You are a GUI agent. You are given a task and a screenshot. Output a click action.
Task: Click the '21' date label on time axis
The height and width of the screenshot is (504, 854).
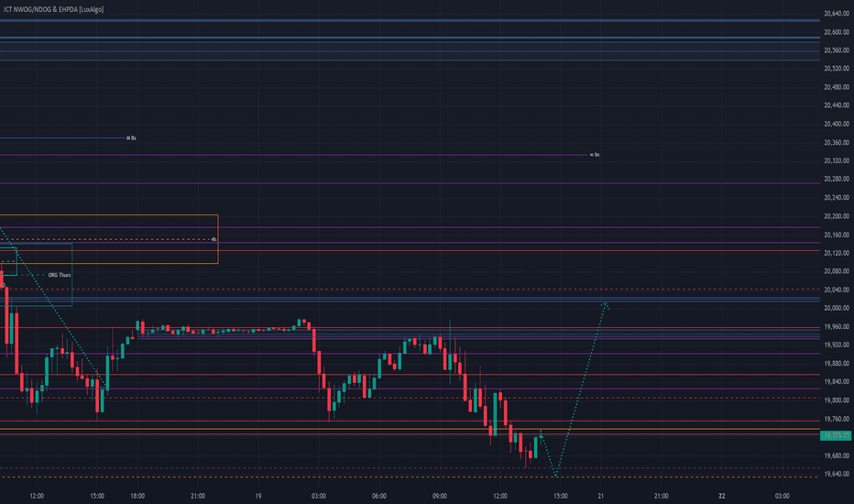pos(601,496)
